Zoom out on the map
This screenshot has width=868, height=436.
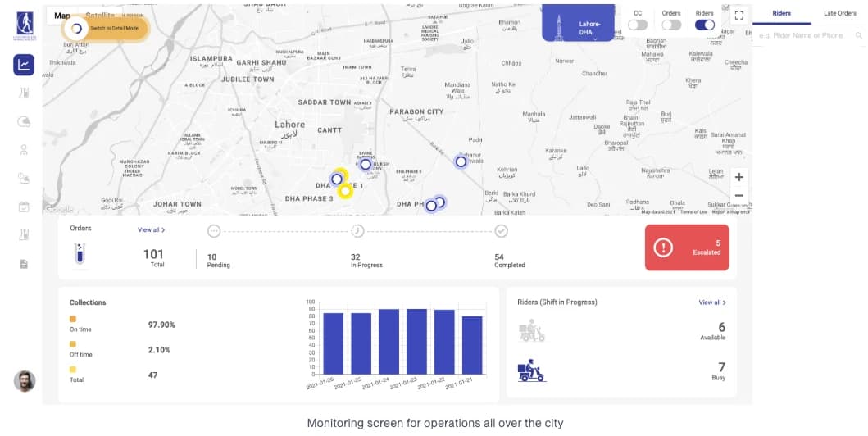[739, 196]
